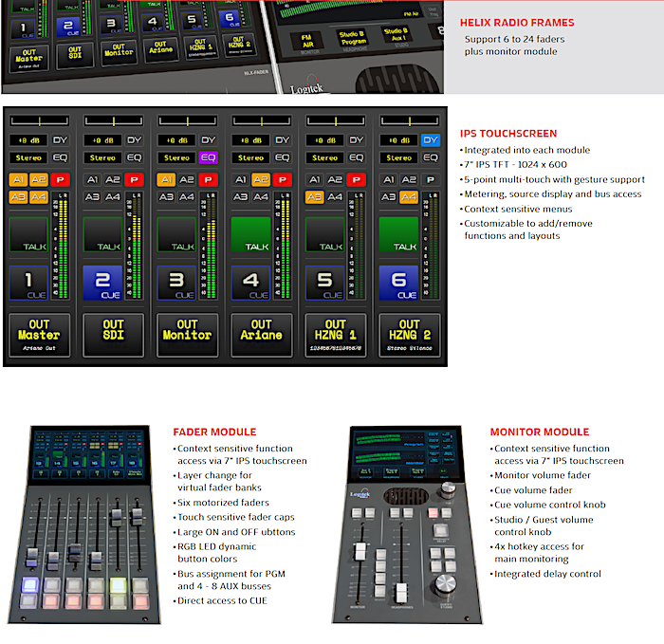Click the Fader Module product image
The width and height of the screenshot is (664, 644).
84,524
